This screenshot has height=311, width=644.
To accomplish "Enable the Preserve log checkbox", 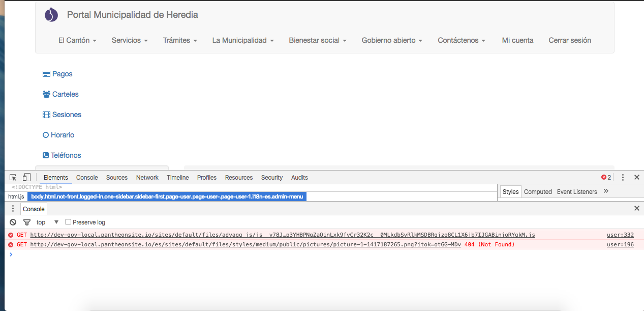I will tap(68, 222).
